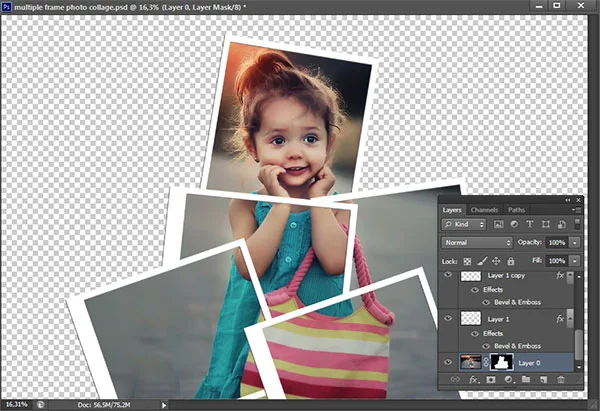600x411 pixels.
Task: Click Effects label under Layer 1
Action: (x=493, y=333)
